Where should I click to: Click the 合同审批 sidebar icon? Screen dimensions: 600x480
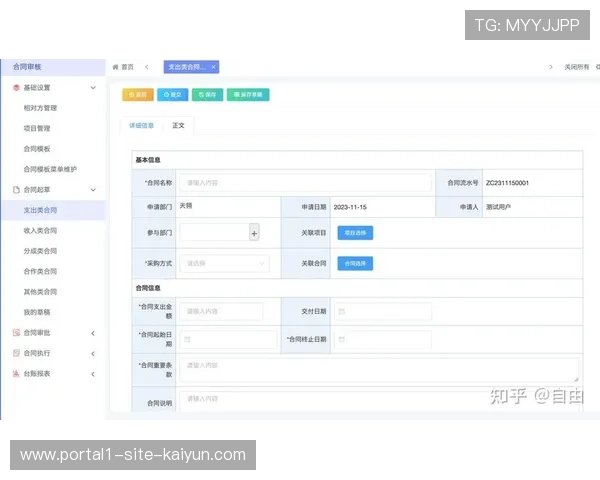point(16,333)
